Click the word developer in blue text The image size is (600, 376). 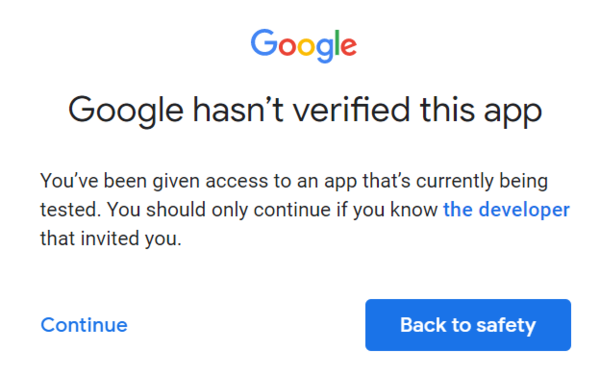[x=524, y=210]
